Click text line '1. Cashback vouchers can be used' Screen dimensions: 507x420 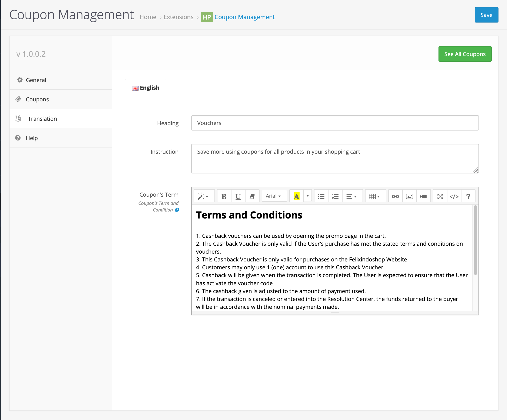click(291, 236)
